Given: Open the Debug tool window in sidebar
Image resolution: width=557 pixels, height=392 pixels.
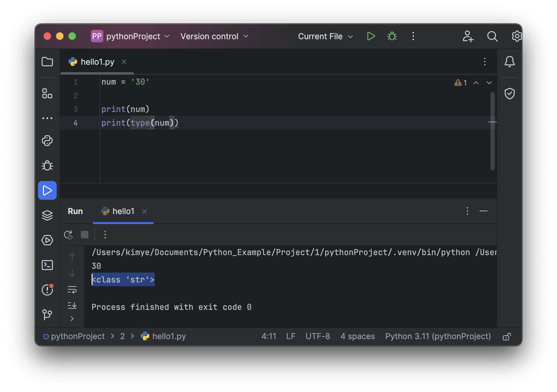Looking at the screenshot, I should point(47,166).
